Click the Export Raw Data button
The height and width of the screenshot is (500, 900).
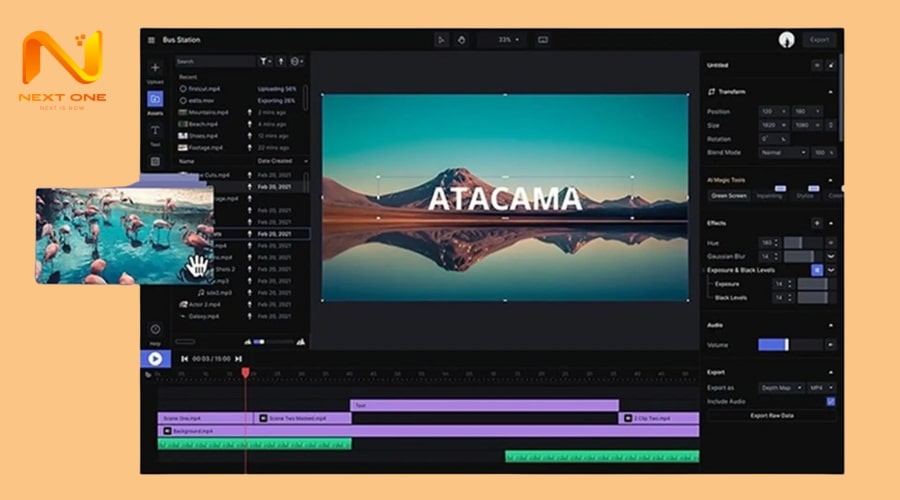pos(771,415)
